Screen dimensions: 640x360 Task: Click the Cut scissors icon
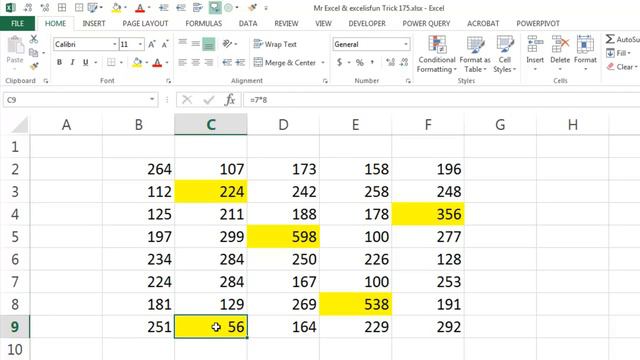click(x=33, y=39)
